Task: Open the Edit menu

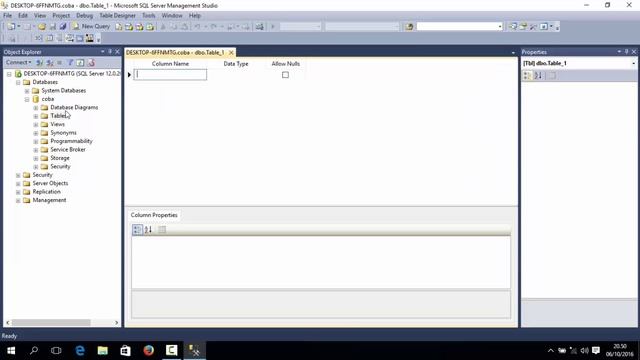Action: [x=23, y=16]
